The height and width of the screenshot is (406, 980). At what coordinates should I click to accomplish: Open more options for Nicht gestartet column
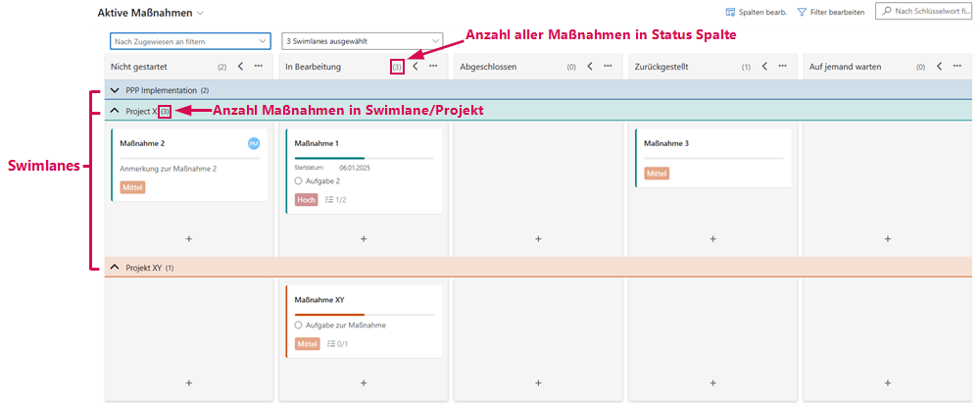click(x=259, y=67)
